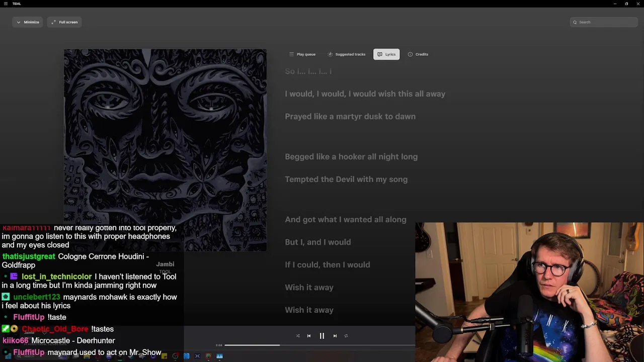Click username kiiko66 in chat overlay
The image size is (644, 362).
(15, 340)
